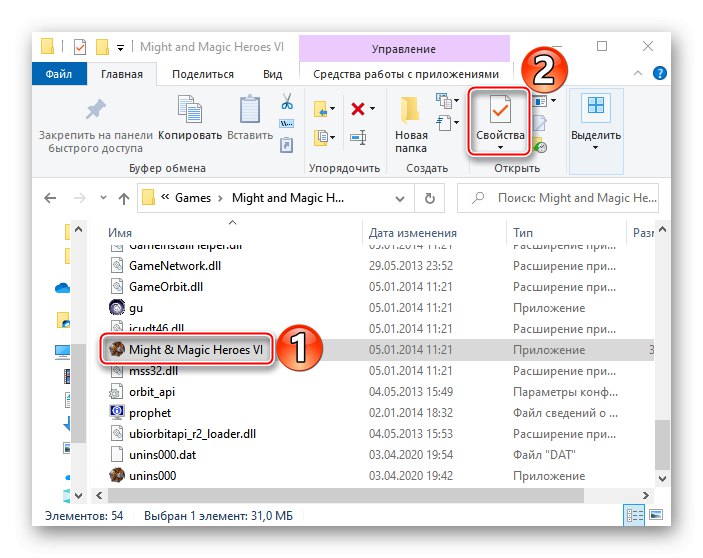Click the Копировать button

[190, 117]
